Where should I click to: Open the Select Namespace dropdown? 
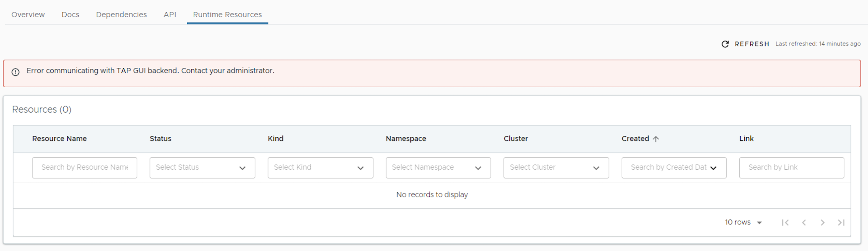coord(438,168)
